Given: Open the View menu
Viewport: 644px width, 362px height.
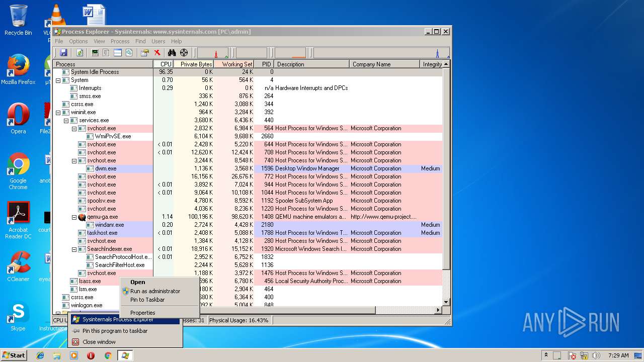Looking at the screenshot, I should [x=99, y=41].
